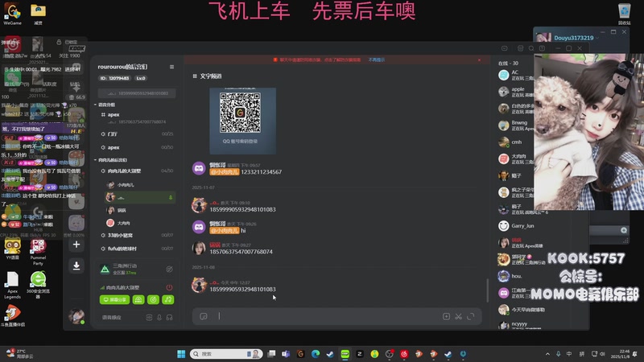
Task: Open the search icon in KOOK top bar
Action: click(531, 48)
